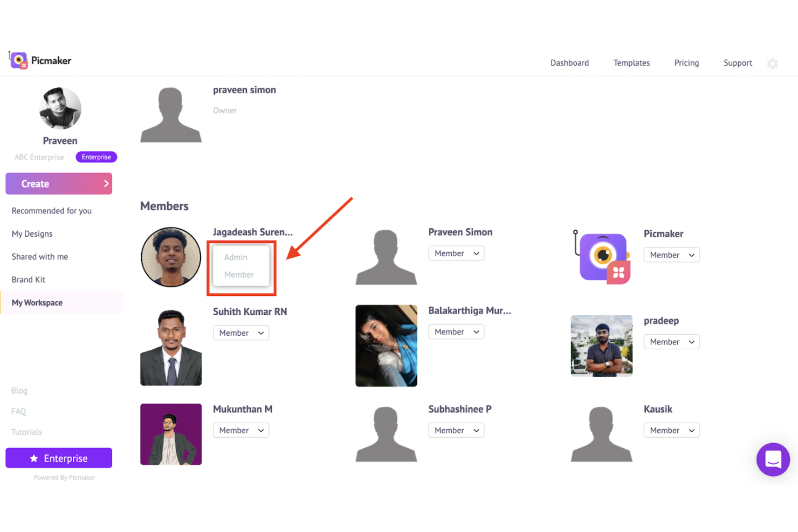The width and height of the screenshot is (798, 532).
Task: Expand Subhashinee P's member role selector
Action: 456,430
